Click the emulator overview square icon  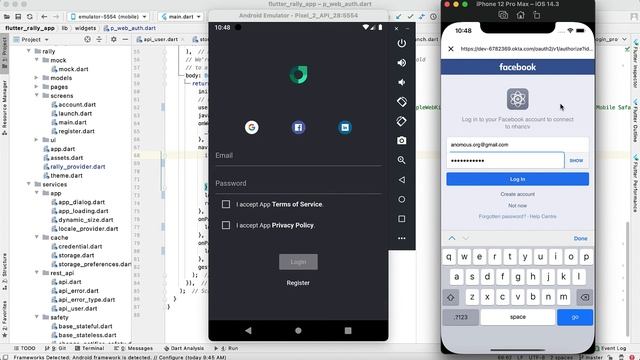tap(402, 219)
